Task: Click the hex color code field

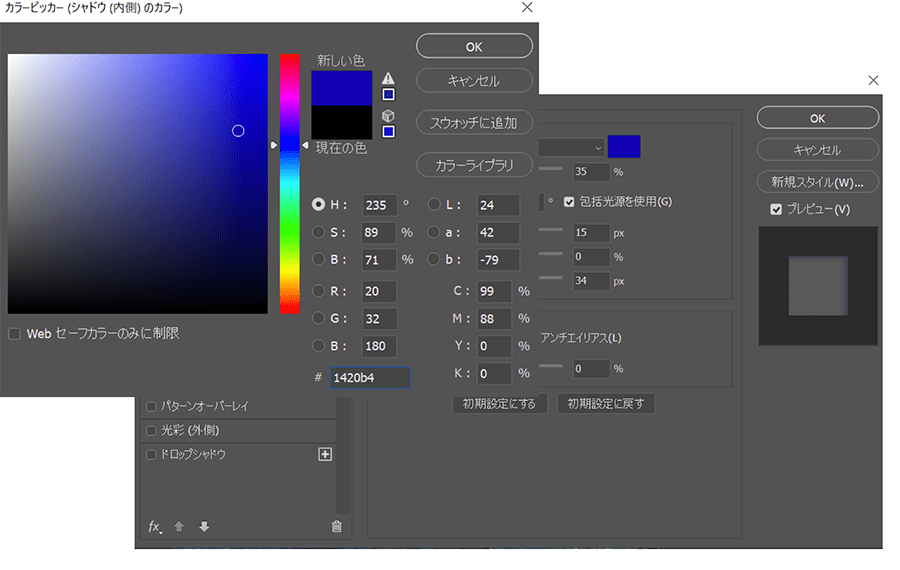Action: pyautogui.click(x=370, y=377)
